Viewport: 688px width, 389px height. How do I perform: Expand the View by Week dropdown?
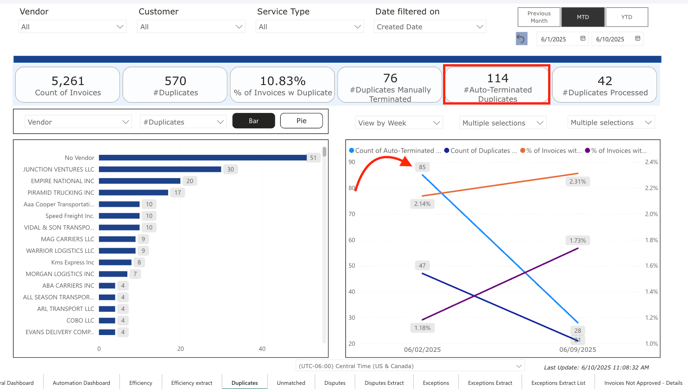398,123
